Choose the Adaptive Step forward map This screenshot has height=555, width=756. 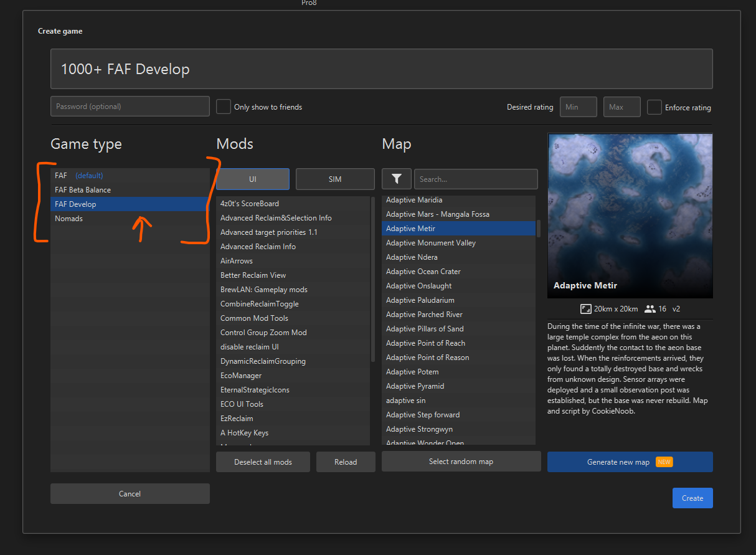pos(459,415)
